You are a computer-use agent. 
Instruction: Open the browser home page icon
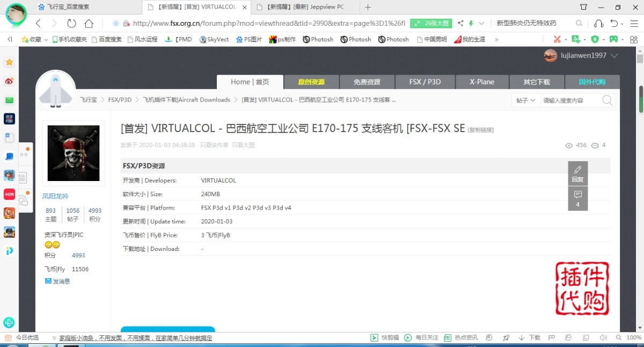89,24
